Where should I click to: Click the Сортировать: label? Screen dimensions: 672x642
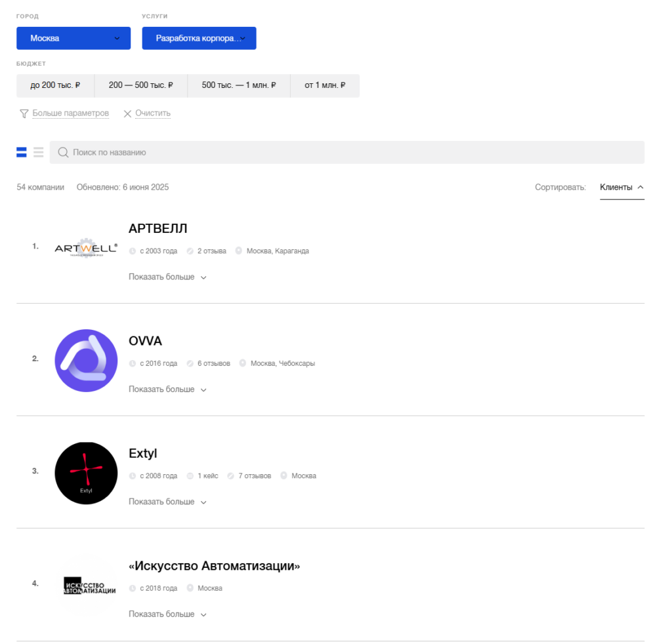coord(560,188)
